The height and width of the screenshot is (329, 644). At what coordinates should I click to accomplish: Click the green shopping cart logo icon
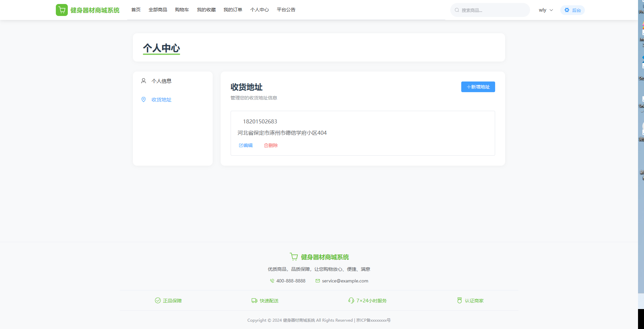coord(62,10)
